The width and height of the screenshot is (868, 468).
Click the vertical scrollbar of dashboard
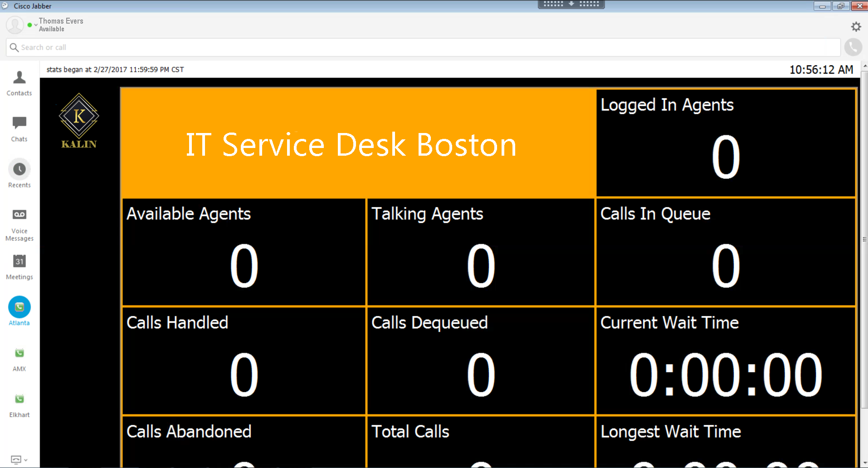(864, 239)
